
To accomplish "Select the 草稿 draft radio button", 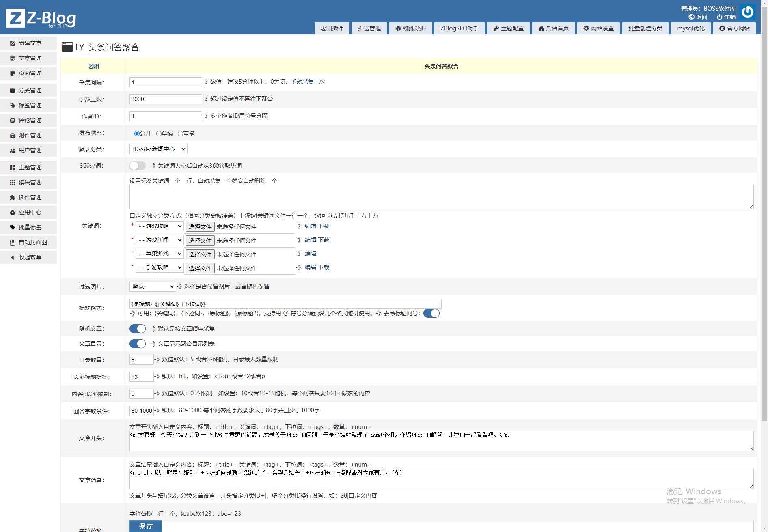I will pyautogui.click(x=159, y=134).
